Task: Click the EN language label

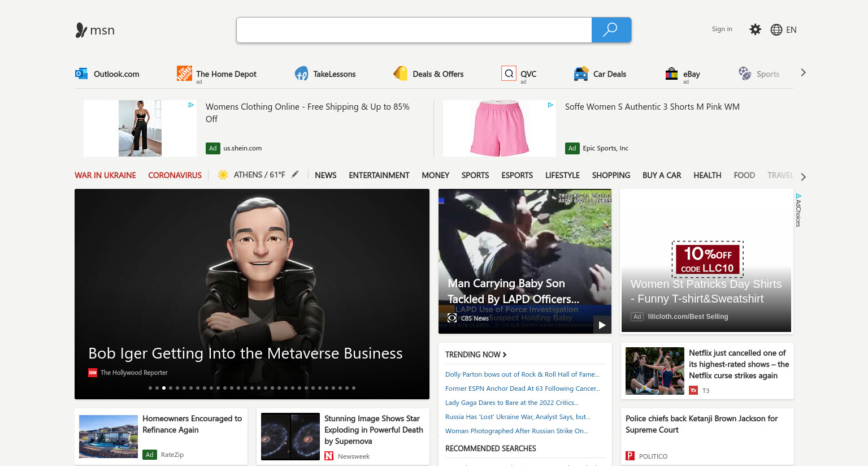Action: [x=791, y=30]
